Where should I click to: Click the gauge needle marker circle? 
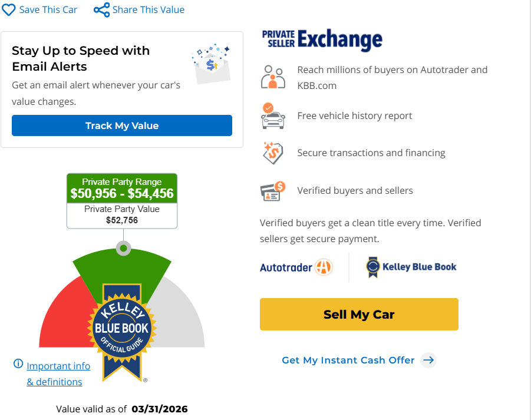pyautogui.click(x=123, y=249)
